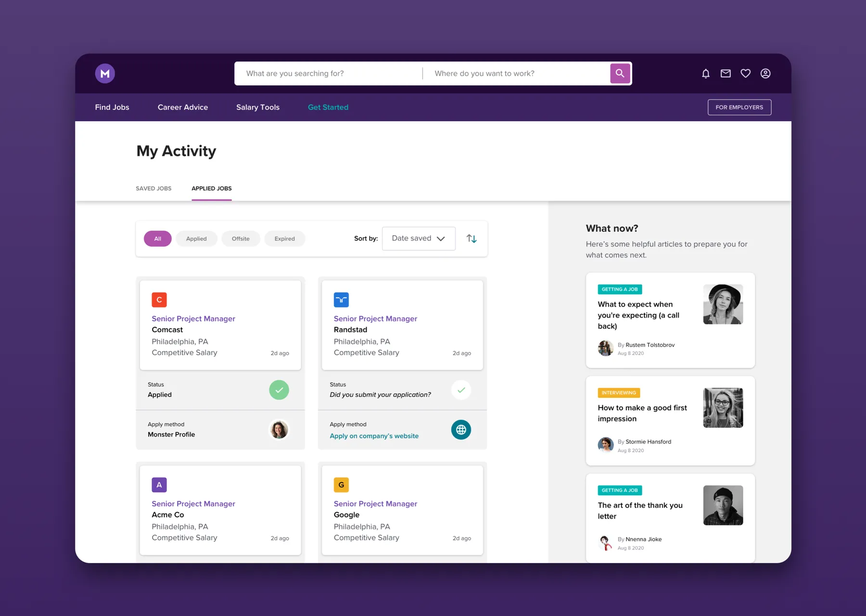
Task: Select the Offsite filter pill
Action: tap(241, 239)
